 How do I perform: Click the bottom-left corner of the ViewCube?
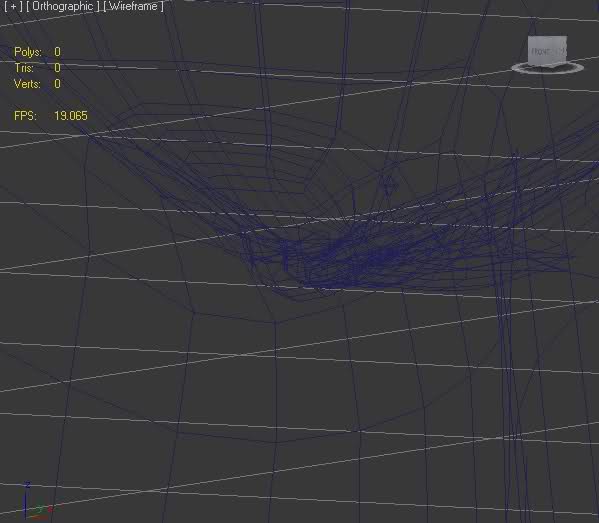[x=529, y=63]
